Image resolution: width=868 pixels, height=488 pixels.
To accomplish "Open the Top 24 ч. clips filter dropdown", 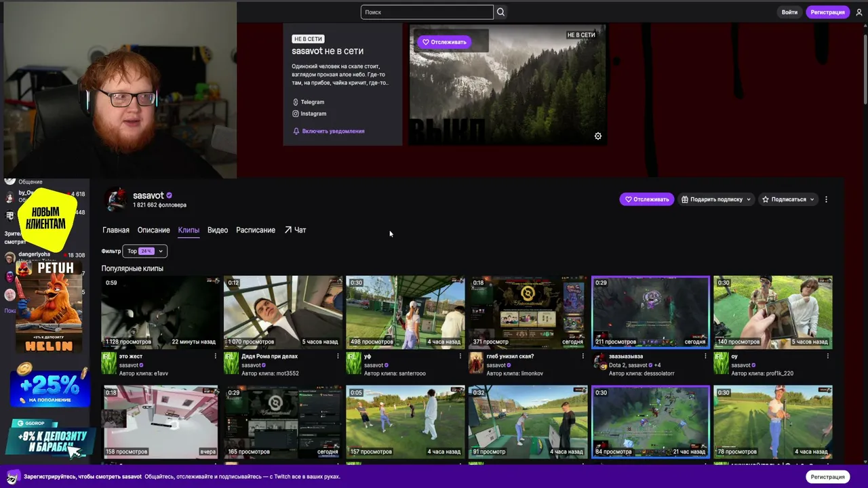I will [144, 251].
